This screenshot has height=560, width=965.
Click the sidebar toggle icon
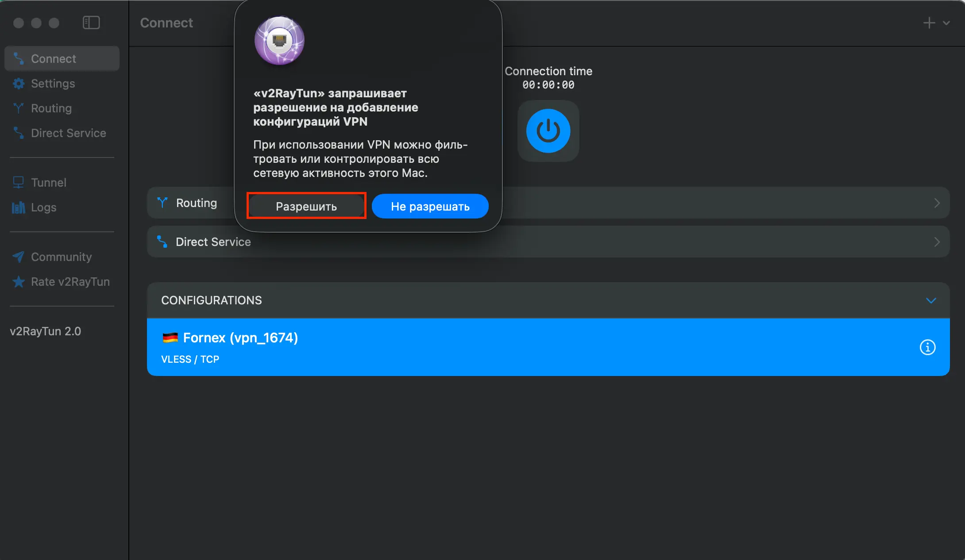(x=91, y=23)
